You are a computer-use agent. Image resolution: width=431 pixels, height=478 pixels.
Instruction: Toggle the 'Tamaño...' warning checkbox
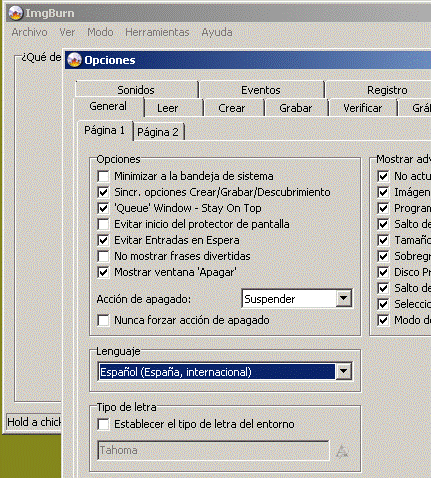383,240
